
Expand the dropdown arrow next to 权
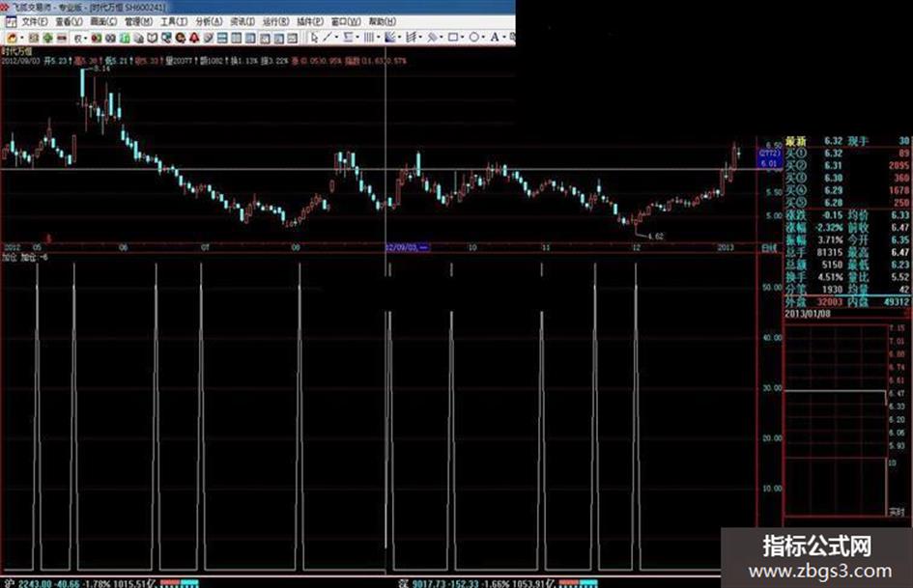click(86, 38)
